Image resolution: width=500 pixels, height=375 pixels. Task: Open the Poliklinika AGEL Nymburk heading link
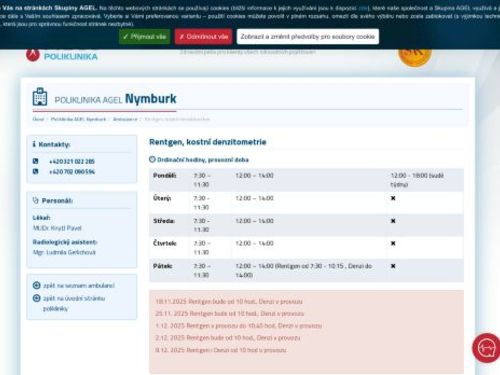[x=116, y=99]
